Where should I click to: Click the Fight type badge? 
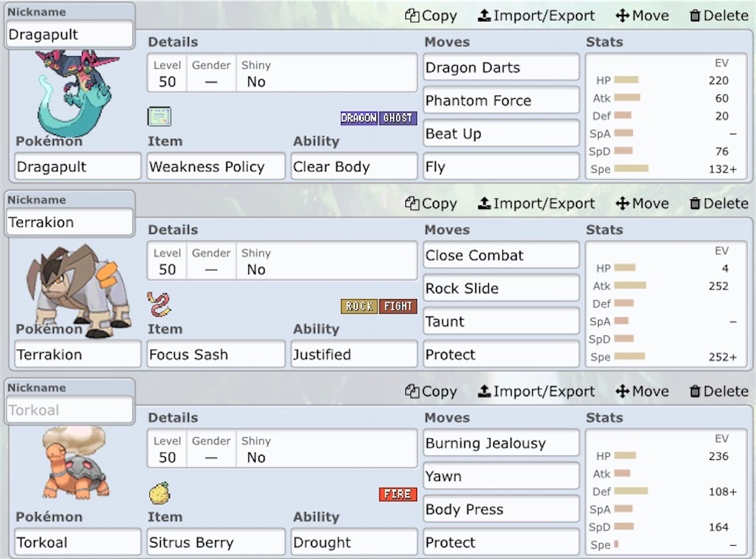click(398, 306)
